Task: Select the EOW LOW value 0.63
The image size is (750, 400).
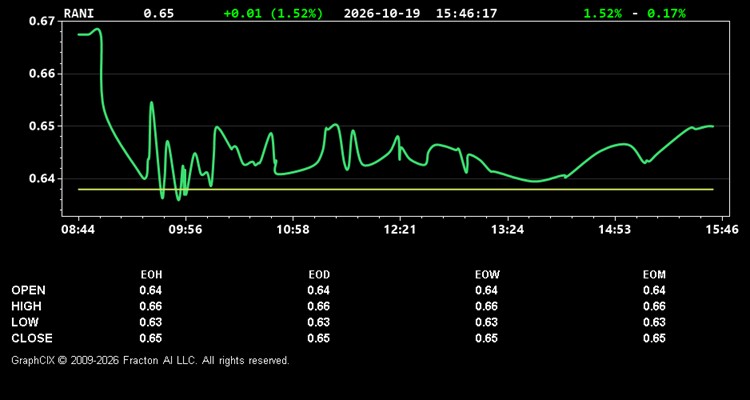Action: (x=486, y=322)
